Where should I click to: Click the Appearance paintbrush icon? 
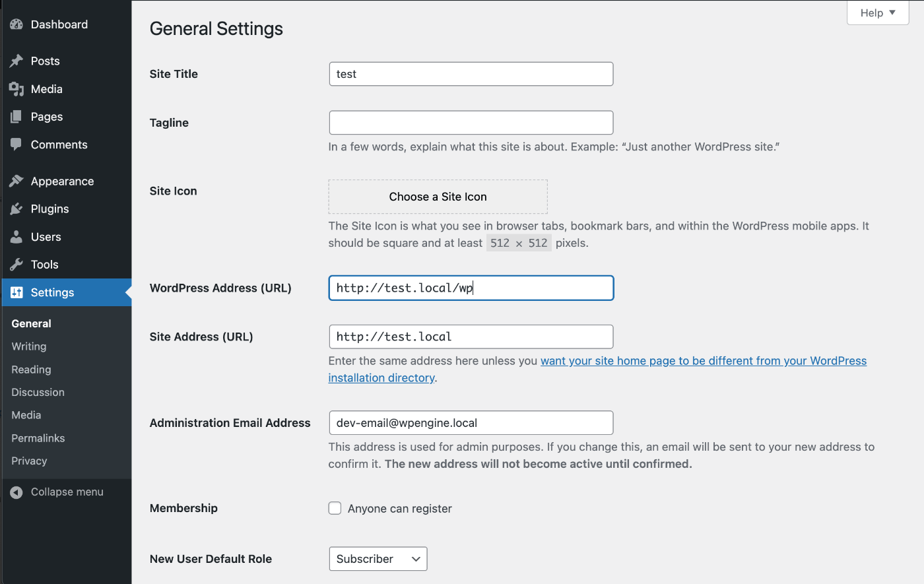[x=16, y=181]
